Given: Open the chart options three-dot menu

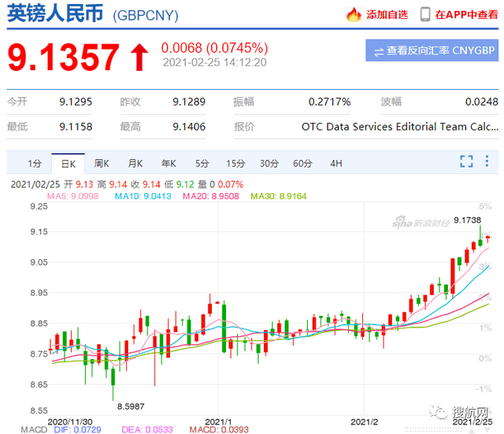Looking at the screenshot, I should 487,162.
